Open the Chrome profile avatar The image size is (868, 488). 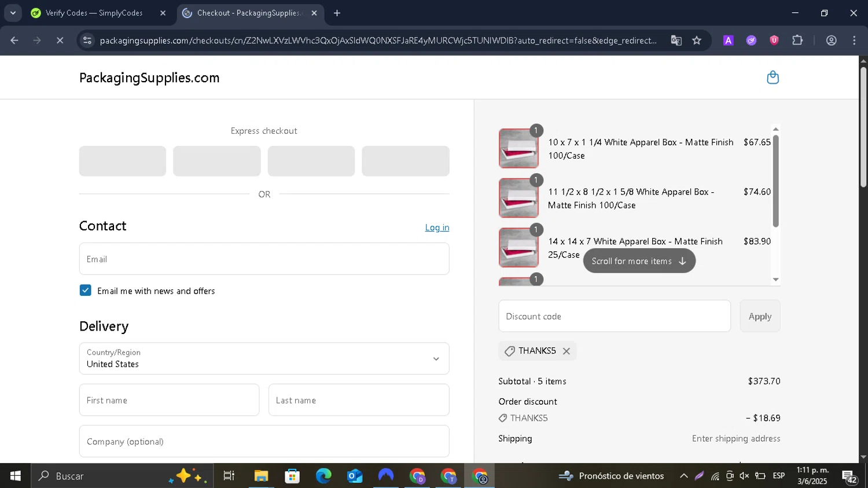[x=832, y=41]
